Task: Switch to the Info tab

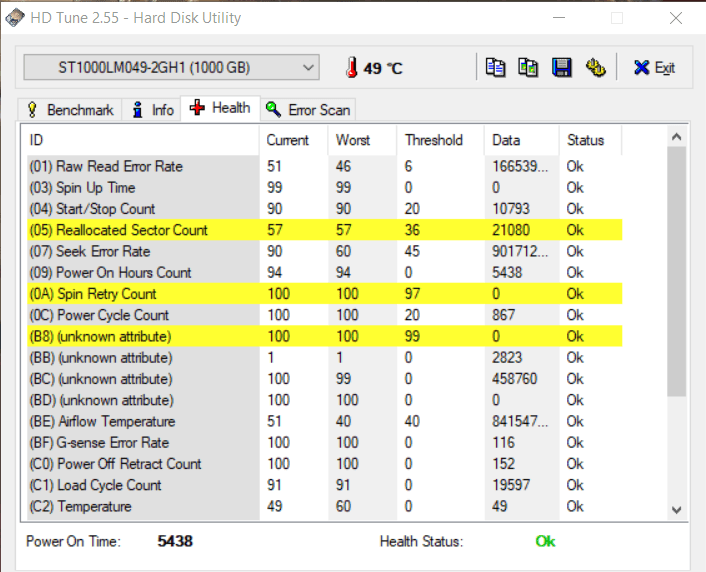Action: 151,110
